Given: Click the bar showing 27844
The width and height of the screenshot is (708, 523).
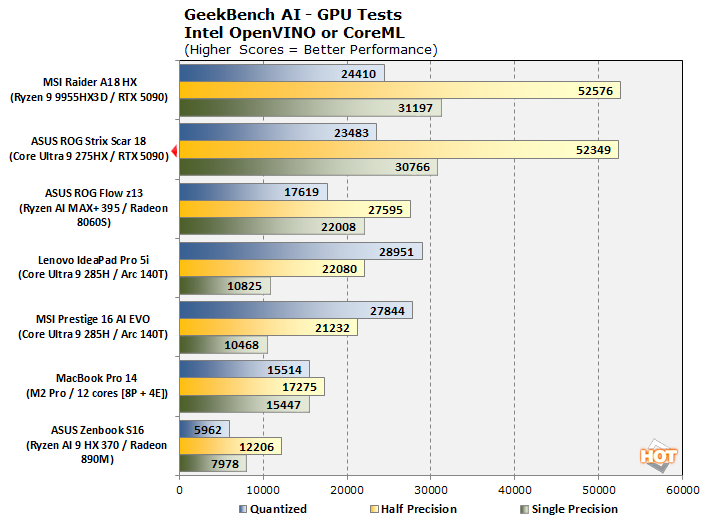Looking at the screenshot, I should (296, 310).
